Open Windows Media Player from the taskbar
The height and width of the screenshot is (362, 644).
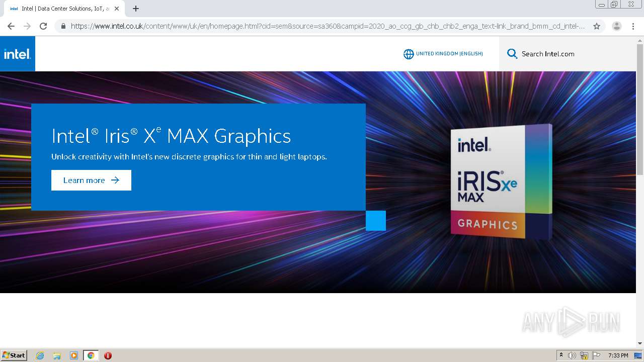73,355
